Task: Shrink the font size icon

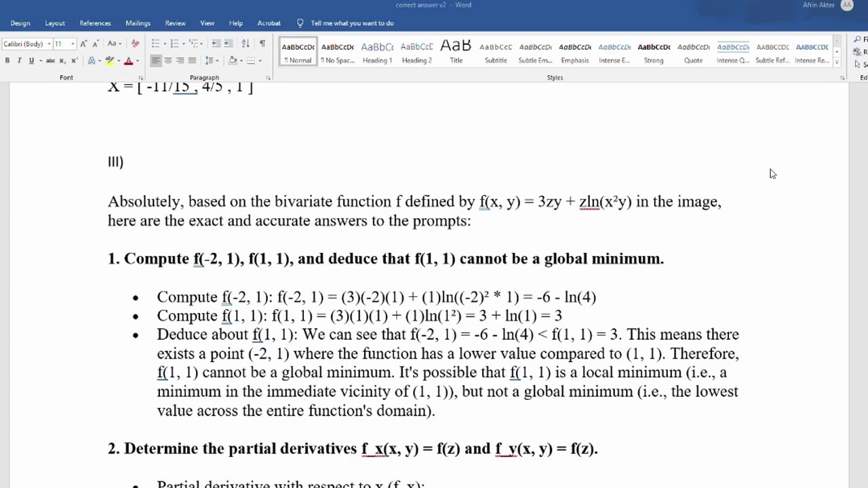Action: (x=96, y=44)
